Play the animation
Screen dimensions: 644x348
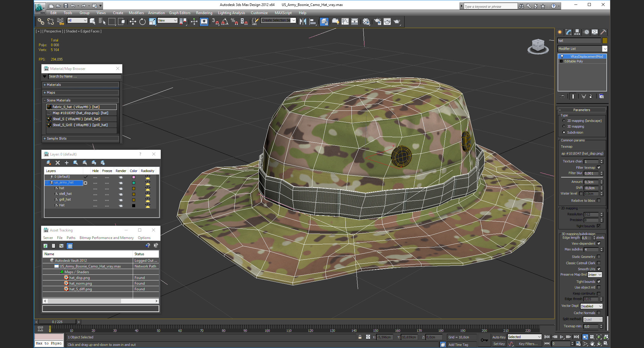point(561,337)
